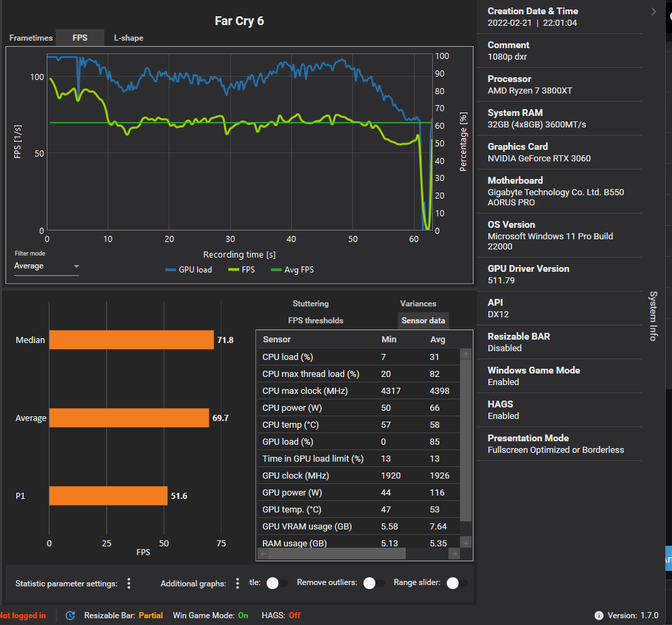This screenshot has height=625, width=672.
Task: Select the CPU power (W) row
Action: pos(358,407)
